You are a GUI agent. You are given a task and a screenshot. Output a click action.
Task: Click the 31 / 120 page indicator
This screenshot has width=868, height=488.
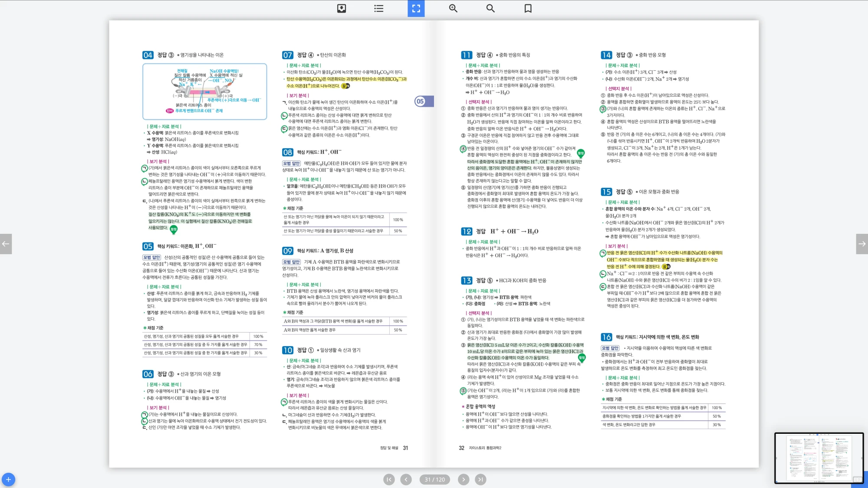click(434, 479)
